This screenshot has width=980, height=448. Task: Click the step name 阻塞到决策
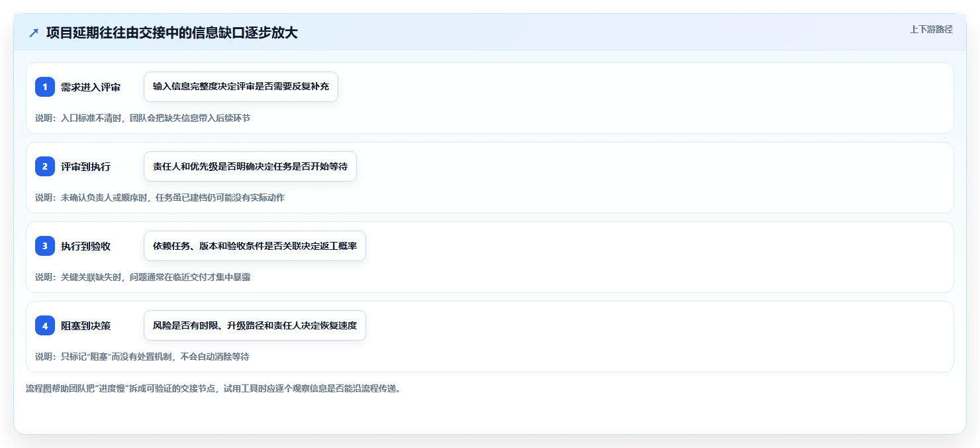pos(85,325)
